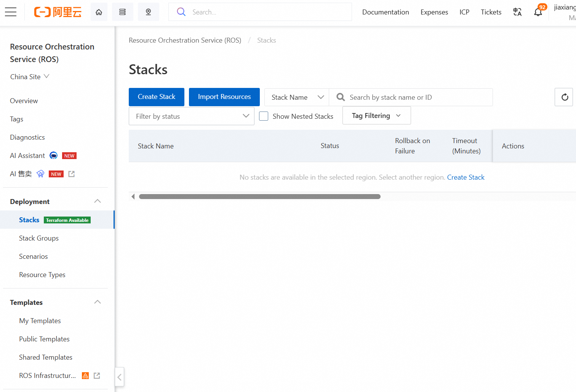Click the Status column header
The image size is (576, 392).
(x=330, y=146)
